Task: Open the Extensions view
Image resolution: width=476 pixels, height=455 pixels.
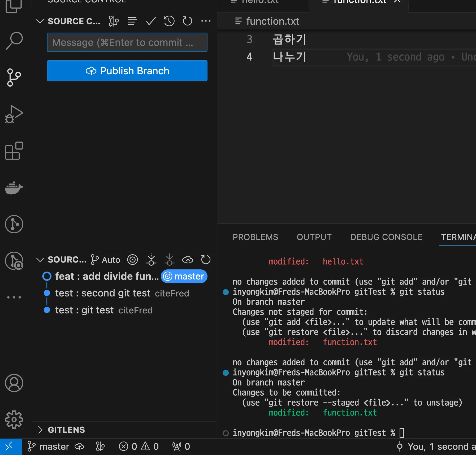Action: [14, 151]
